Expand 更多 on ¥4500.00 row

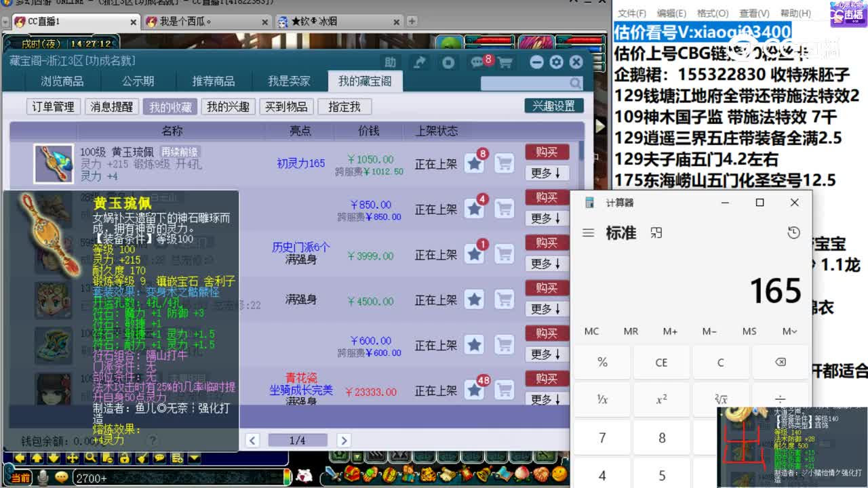point(547,309)
